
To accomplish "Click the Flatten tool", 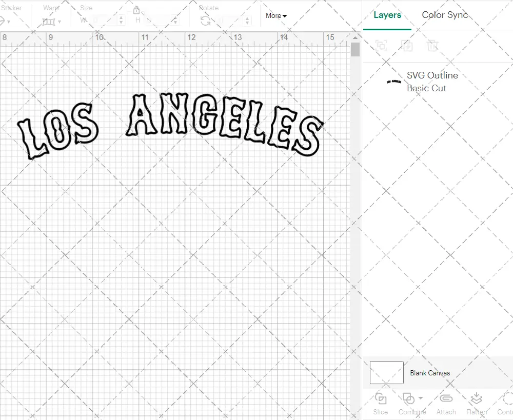I will click(x=477, y=404).
